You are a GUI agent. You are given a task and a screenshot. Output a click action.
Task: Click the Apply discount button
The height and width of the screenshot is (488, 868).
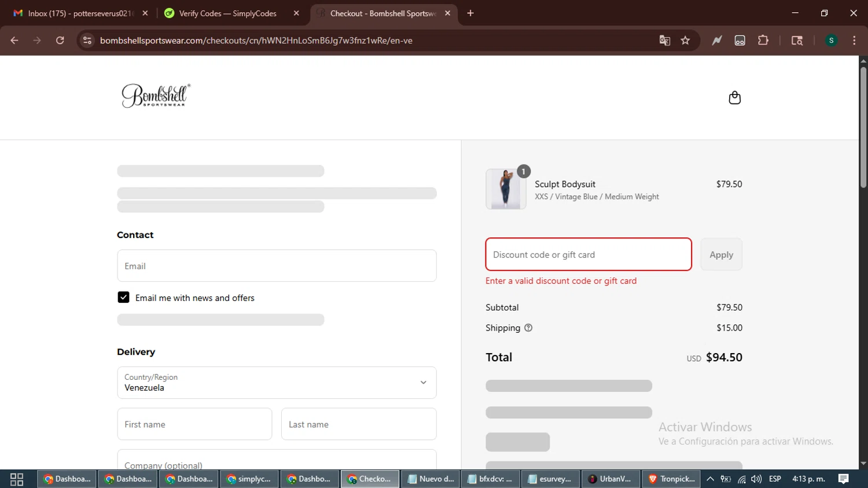point(721,255)
